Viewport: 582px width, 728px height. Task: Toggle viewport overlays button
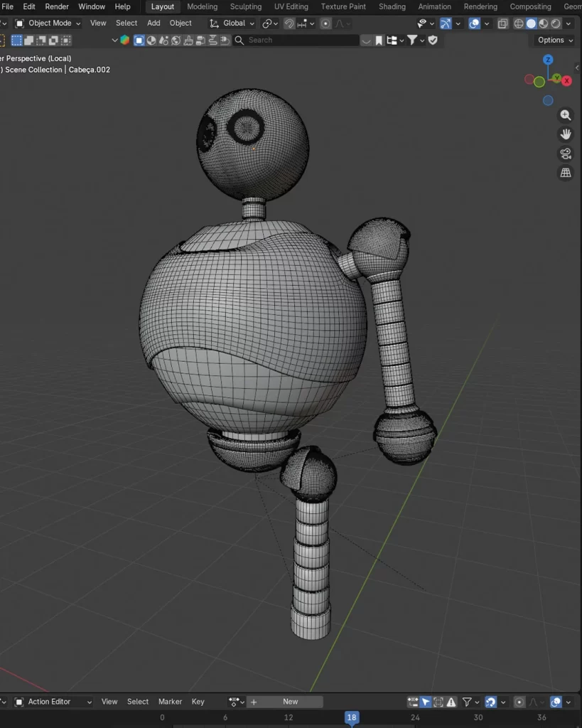474,23
